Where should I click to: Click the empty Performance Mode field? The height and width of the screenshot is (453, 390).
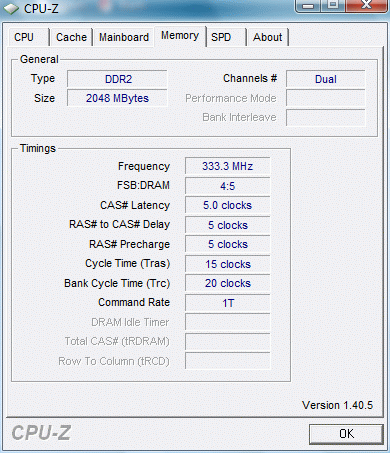tap(325, 98)
